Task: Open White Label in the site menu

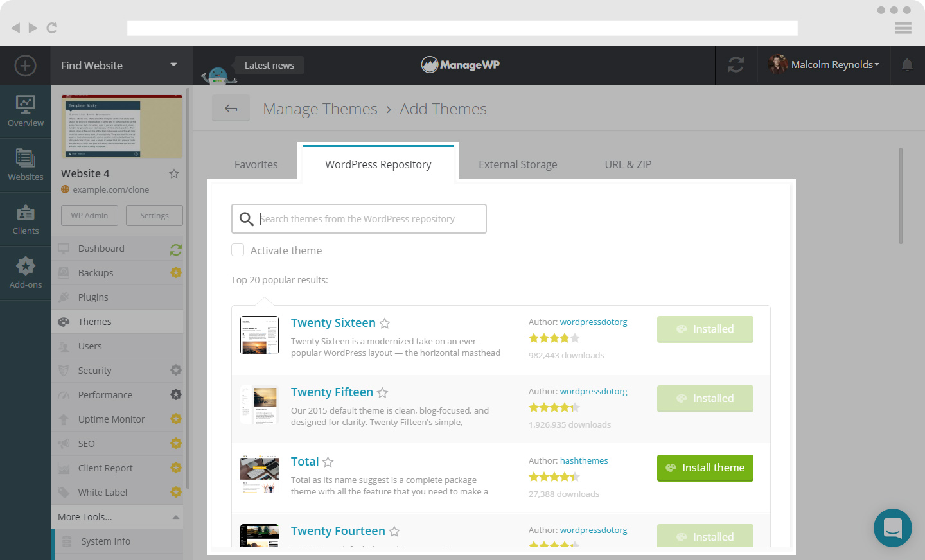Action: tap(118, 493)
